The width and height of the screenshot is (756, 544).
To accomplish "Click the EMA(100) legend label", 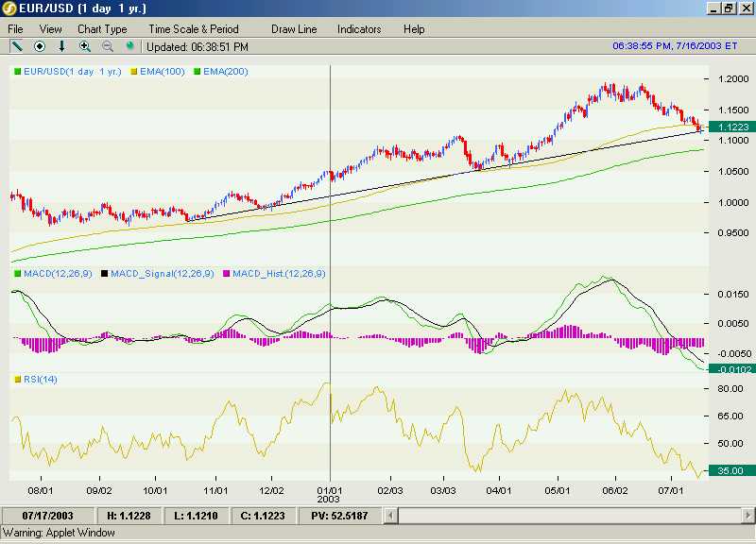I will click(x=162, y=72).
